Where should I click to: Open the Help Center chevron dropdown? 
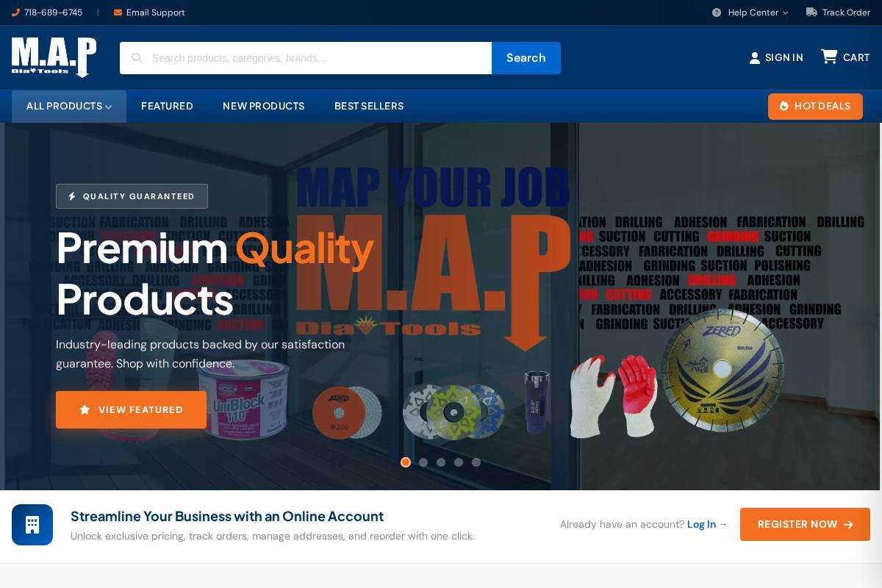(x=785, y=12)
